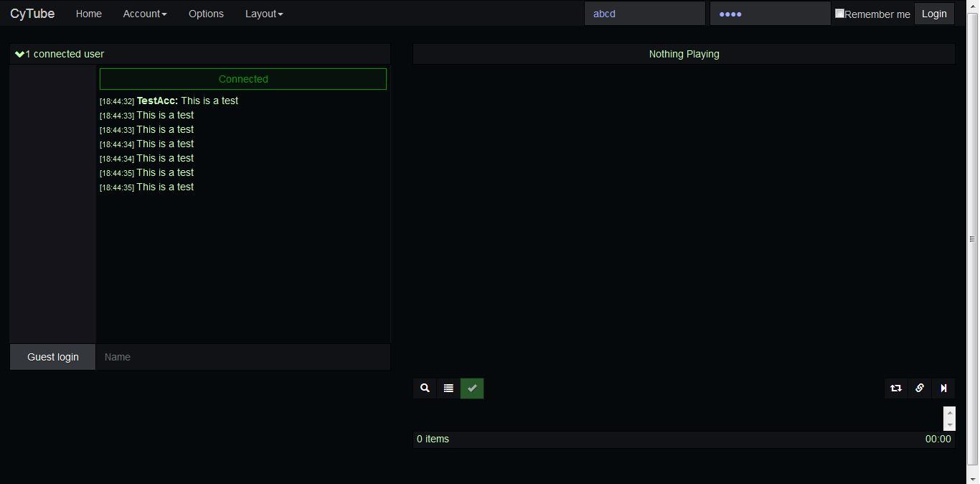Click the playlist queue list icon

point(448,388)
